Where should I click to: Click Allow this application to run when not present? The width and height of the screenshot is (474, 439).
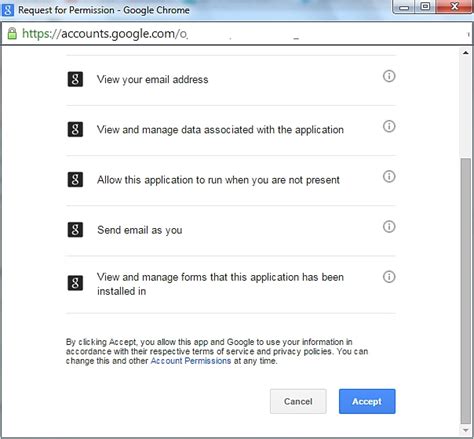tap(218, 180)
